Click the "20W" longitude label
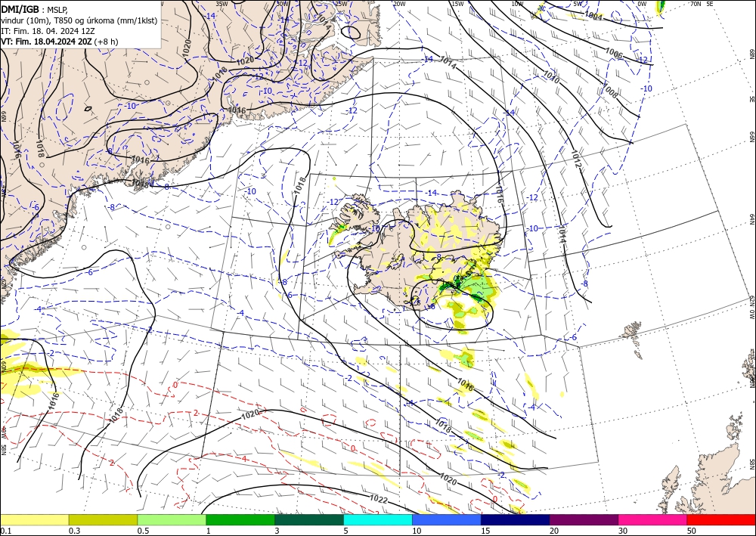Image resolution: width=756 pixels, height=536 pixels. [x=399, y=4]
